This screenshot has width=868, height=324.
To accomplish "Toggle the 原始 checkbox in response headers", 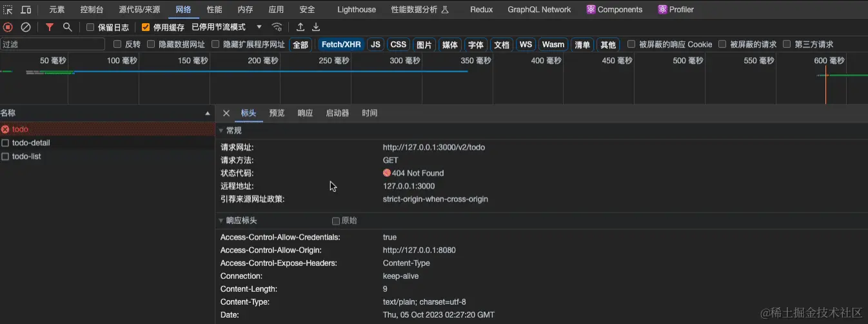I will (x=335, y=221).
